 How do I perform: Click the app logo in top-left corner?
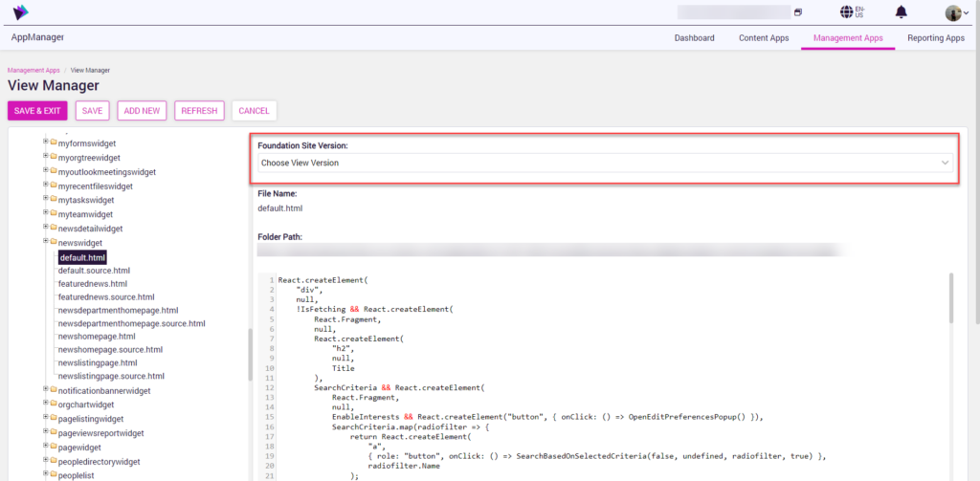click(x=18, y=12)
